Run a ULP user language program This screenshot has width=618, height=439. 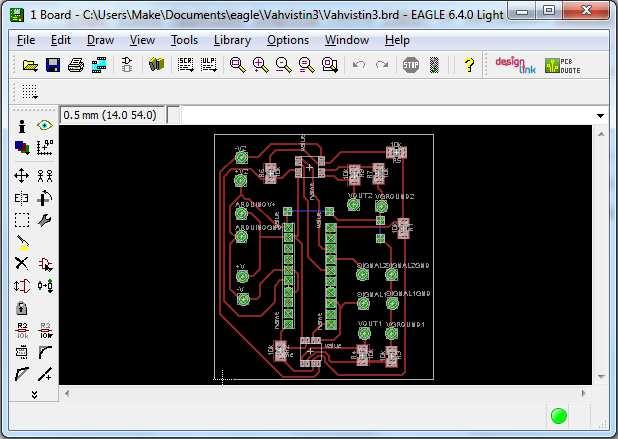click(208, 65)
